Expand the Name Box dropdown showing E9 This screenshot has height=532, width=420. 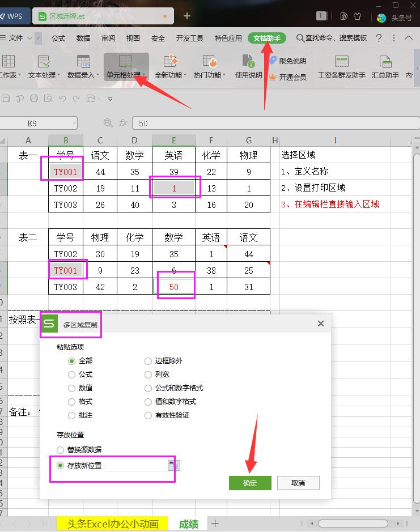point(74,123)
